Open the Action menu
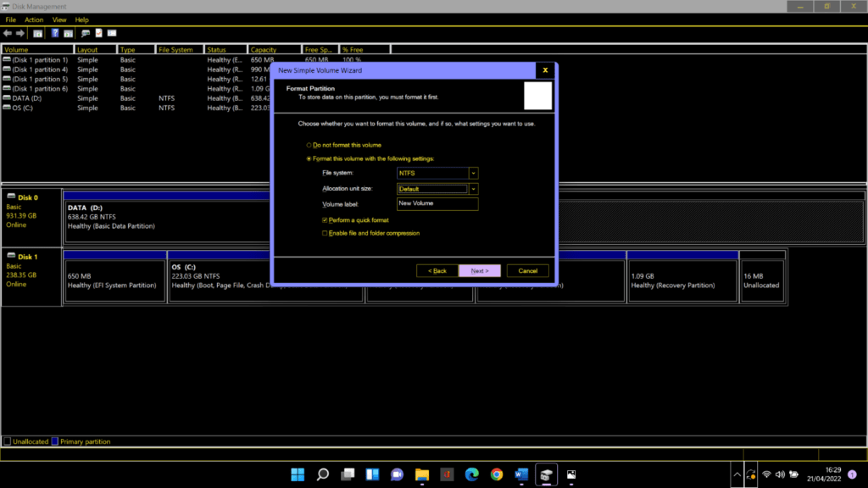This screenshot has width=868, height=488. click(34, 19)
